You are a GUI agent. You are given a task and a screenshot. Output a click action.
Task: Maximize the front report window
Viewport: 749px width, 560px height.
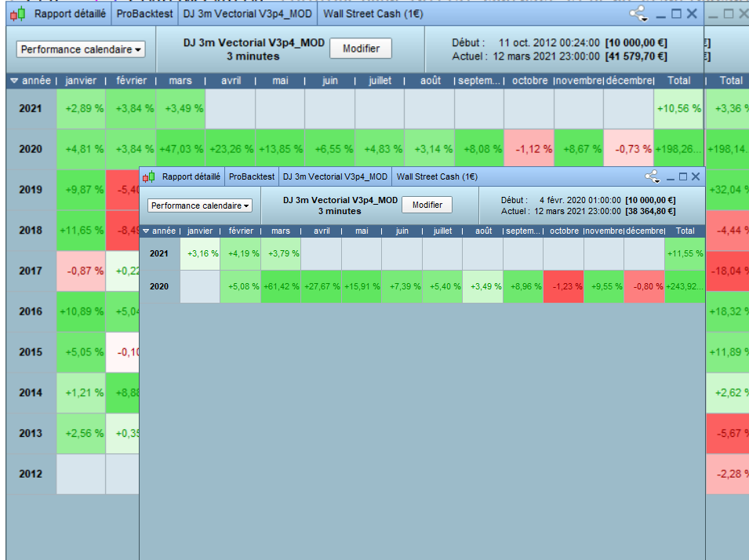(683, 176)
